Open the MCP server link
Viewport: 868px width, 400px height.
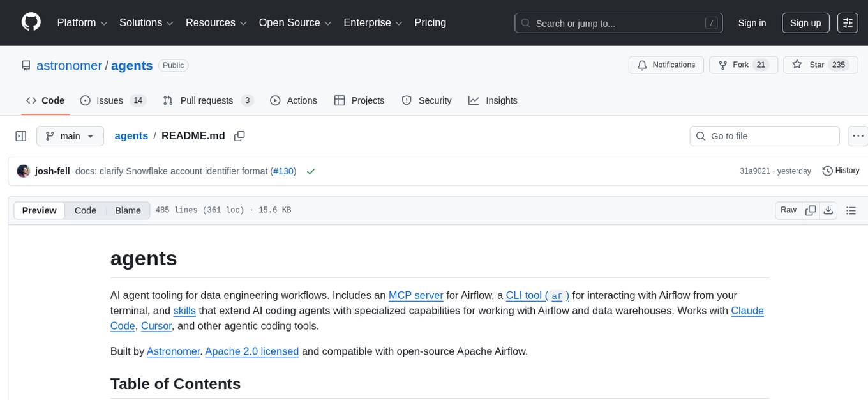click(x=415, y=295)
